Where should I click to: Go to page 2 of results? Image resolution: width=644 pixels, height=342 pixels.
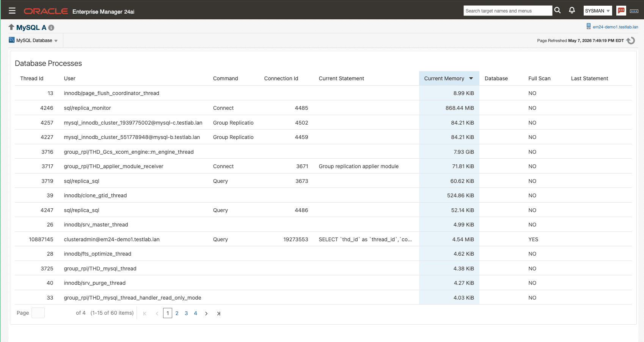[177, 313]
